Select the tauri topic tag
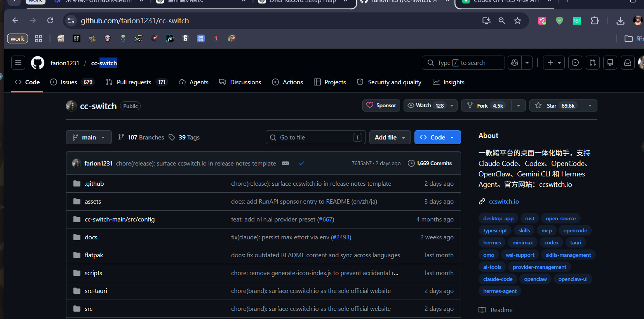 click(x=576, y=242)
